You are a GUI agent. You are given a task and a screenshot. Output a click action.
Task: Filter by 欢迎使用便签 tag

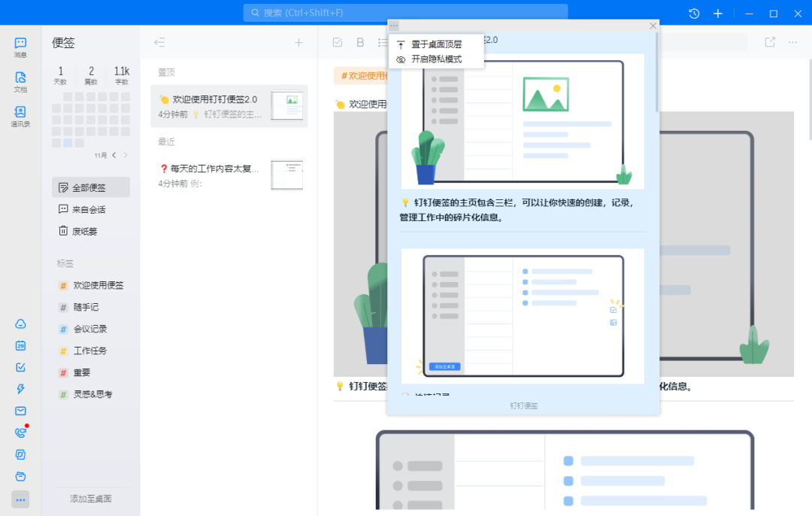click(x=91, y=286)
